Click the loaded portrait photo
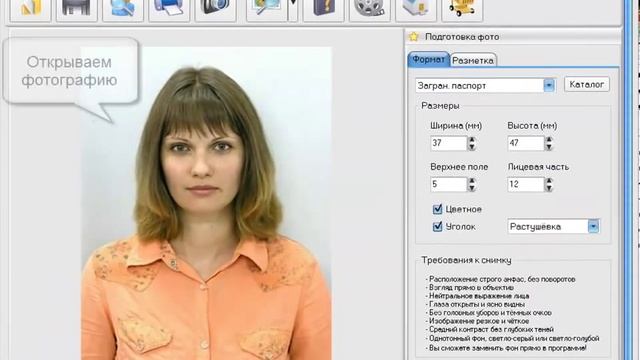This screenshot has width=640, height=360. [206, 203]
